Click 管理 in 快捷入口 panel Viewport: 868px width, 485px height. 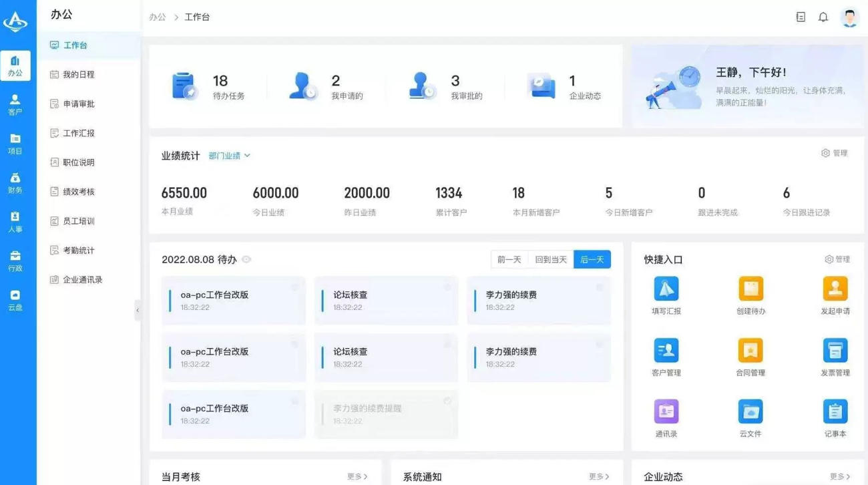(x=837, y=259)
